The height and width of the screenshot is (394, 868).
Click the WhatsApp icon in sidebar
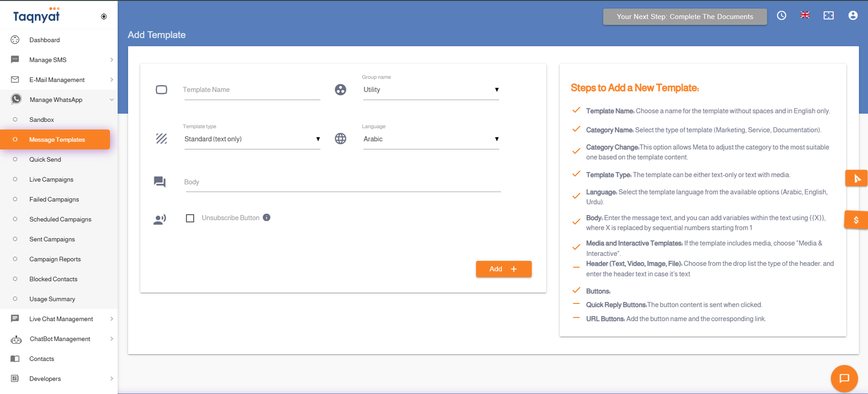pyautogui.click(x=16, y=99)
